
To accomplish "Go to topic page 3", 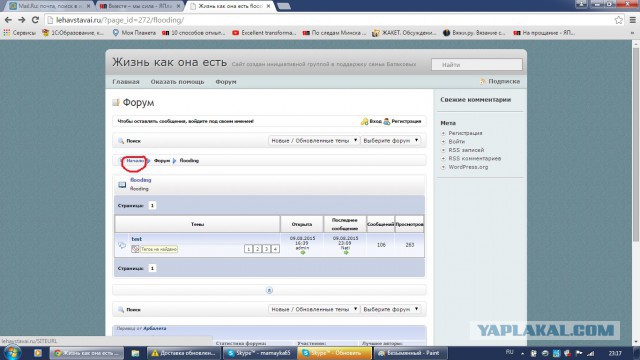I will click(x=267, y=249).
